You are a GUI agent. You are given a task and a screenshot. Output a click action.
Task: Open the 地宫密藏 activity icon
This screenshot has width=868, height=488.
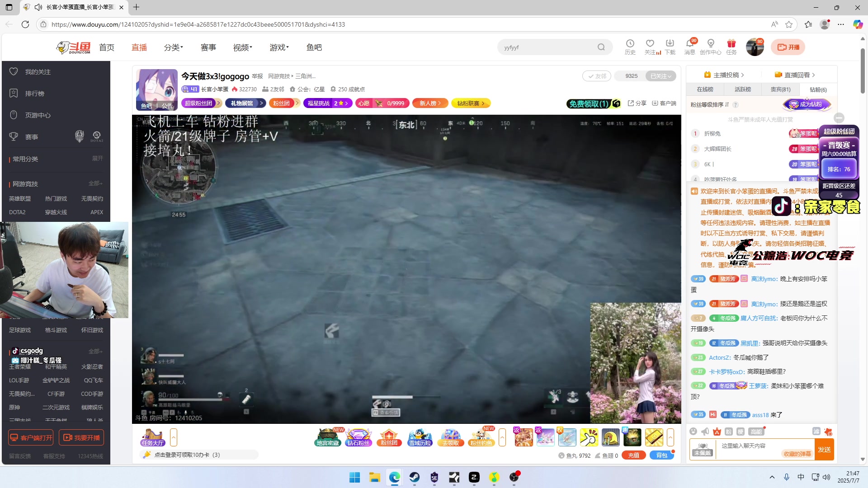328,437
